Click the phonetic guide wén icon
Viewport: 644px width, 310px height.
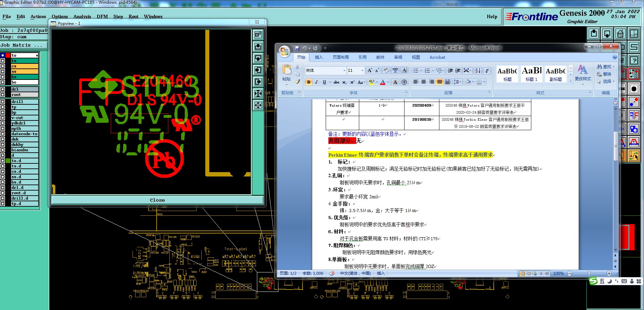pos(395,70)
